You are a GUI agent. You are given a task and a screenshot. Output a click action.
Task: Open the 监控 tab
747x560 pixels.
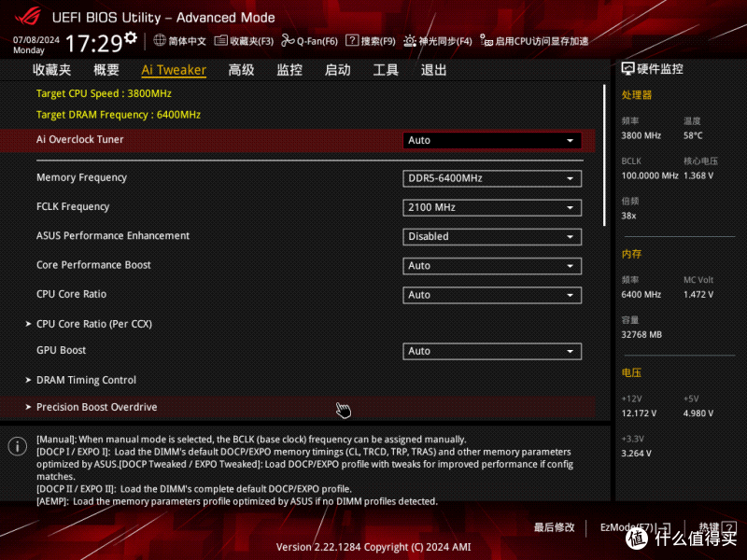pyautogui.click(x=289, y=70)
